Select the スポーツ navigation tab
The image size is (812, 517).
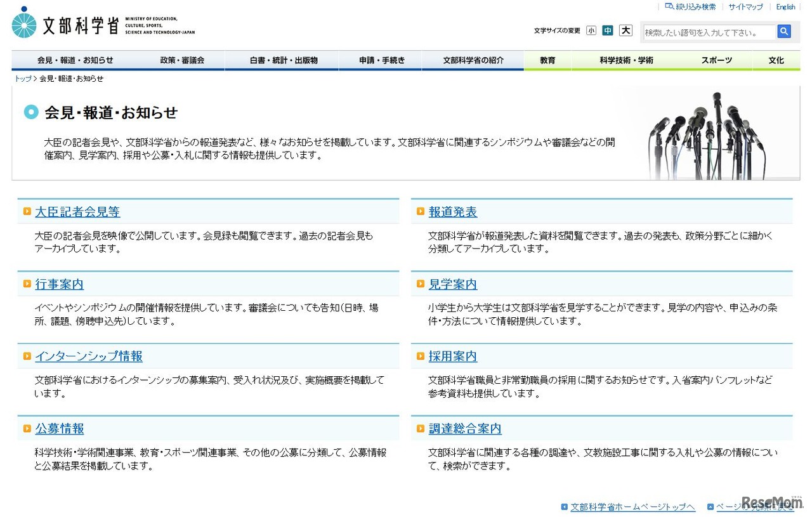(x=716, y=60)
